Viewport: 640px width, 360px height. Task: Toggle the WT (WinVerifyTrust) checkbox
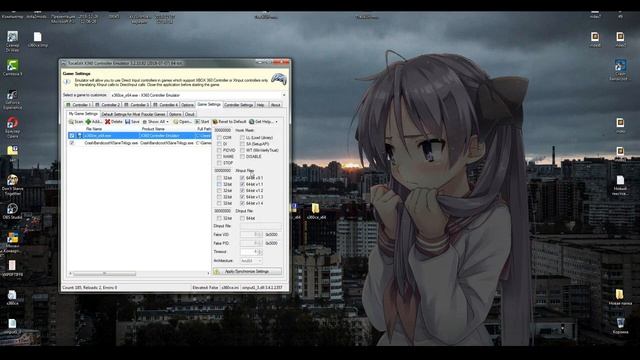pyautogui.click(x=242, y=150)
